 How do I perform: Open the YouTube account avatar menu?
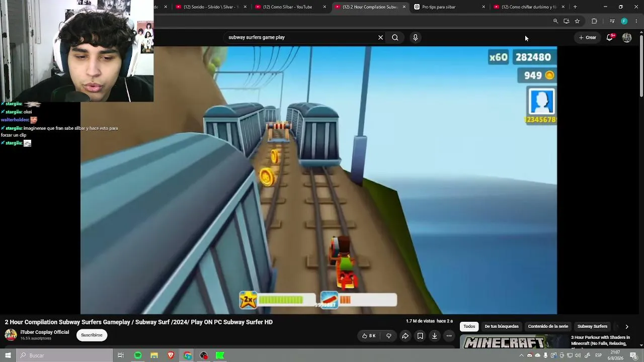pyautogui.click(x=627, y=37)
